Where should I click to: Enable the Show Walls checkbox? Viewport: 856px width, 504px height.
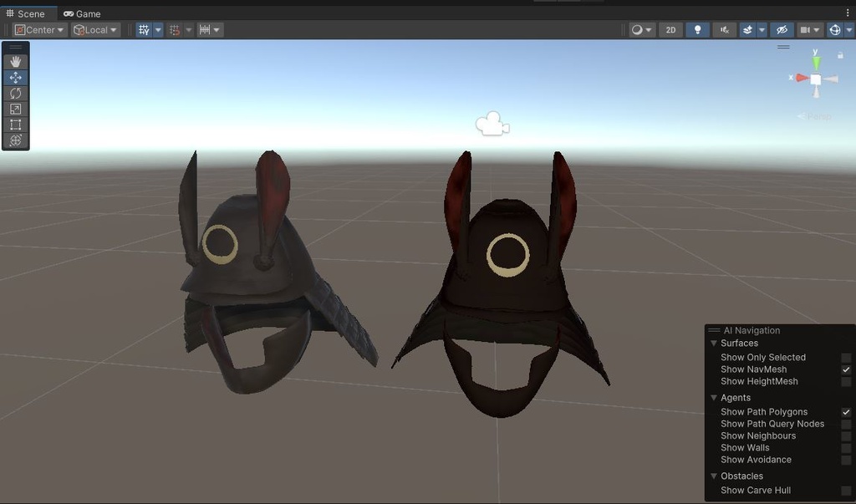point(846,448)
